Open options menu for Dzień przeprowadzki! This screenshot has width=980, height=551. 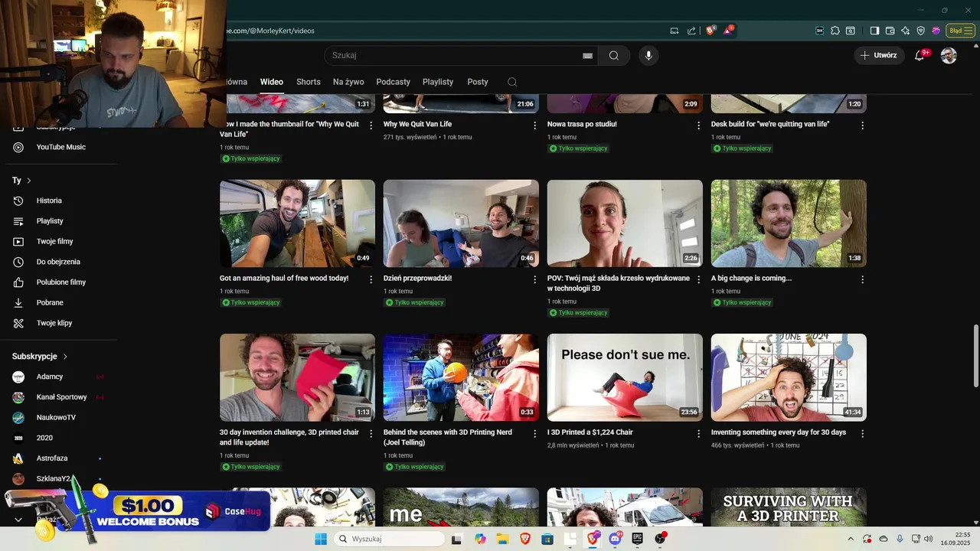point(535,279)
